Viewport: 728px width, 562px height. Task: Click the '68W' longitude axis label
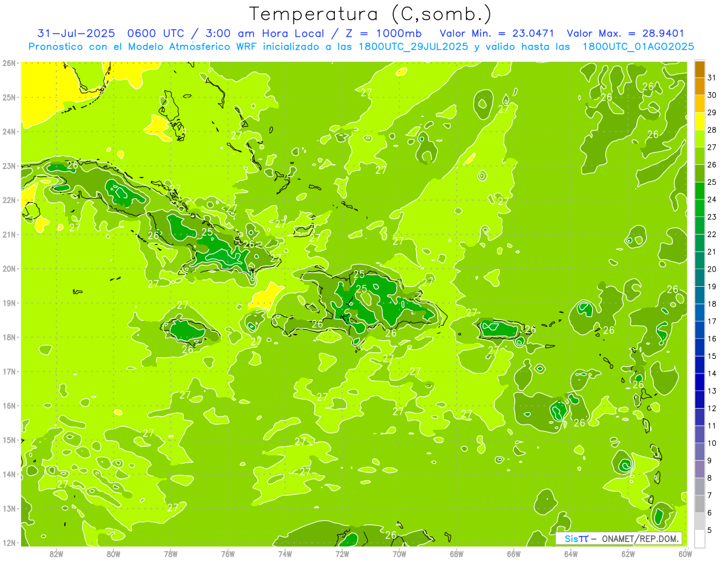click(x=457, y=554)
